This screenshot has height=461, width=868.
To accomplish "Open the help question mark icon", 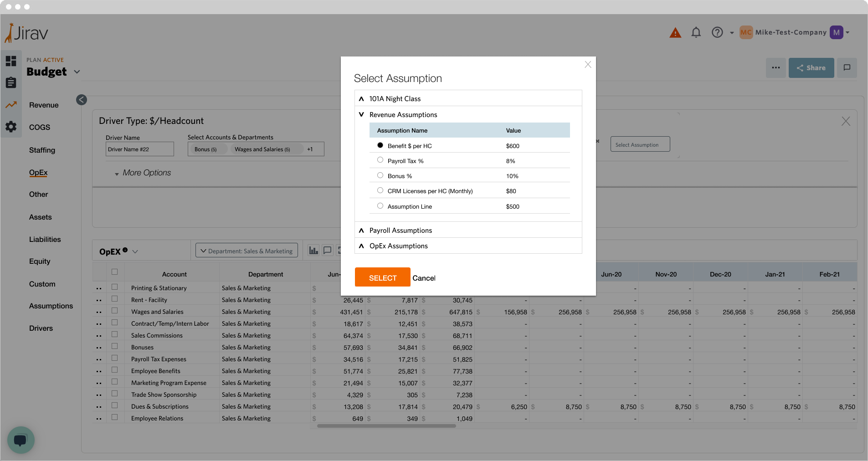I will point(717,32).
